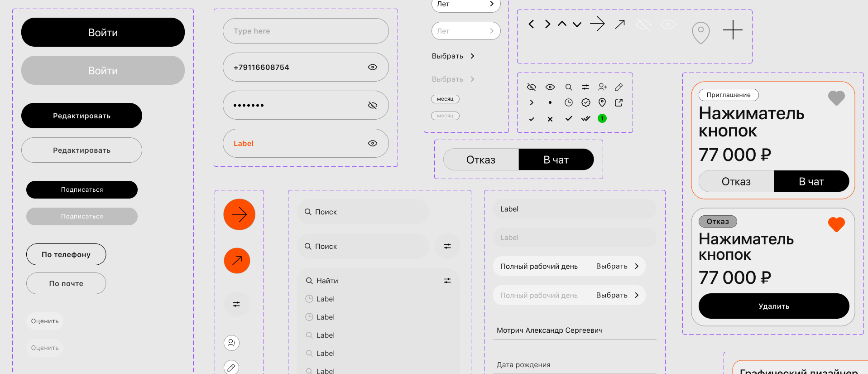This screenshot has width=868, height=374.
Task: Click the pencil edit round button
Action: tap(231, 368)
